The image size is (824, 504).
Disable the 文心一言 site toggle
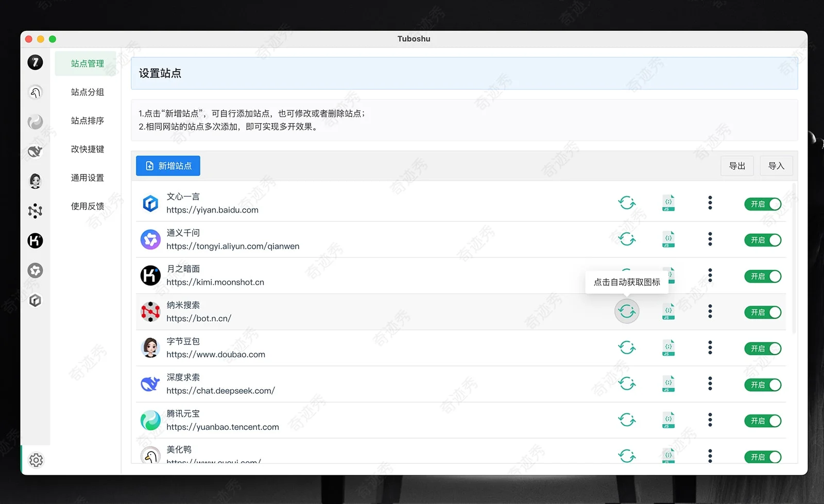pos(763,204)
